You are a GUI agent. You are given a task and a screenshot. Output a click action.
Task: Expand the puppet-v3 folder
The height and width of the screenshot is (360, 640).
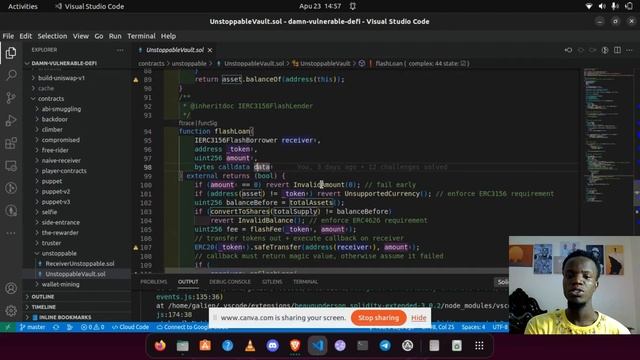click(x=56, y=202)
